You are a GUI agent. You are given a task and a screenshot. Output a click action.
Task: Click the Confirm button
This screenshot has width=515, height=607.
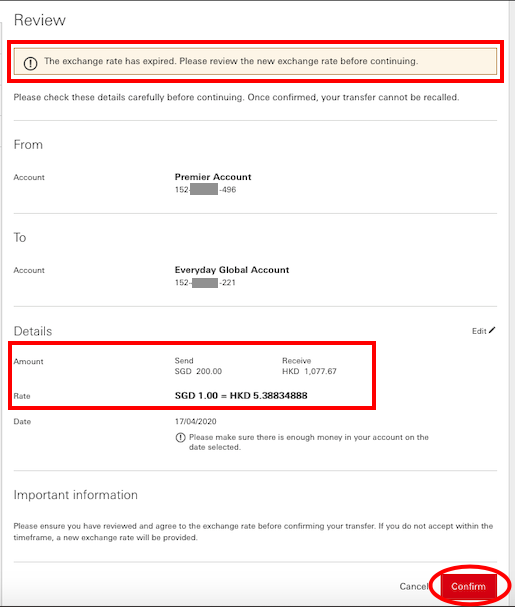click(468, 586)
